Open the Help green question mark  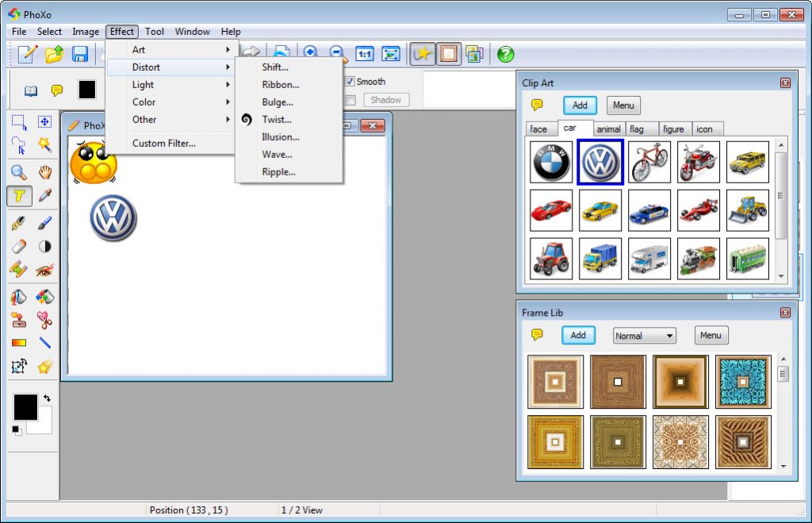click(505, 54)
